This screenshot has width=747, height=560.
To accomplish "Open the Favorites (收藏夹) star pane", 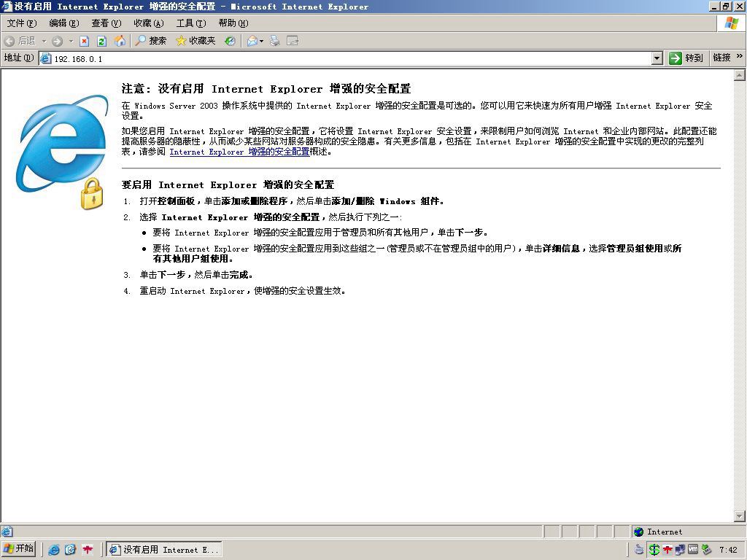I will click(196, 41).
